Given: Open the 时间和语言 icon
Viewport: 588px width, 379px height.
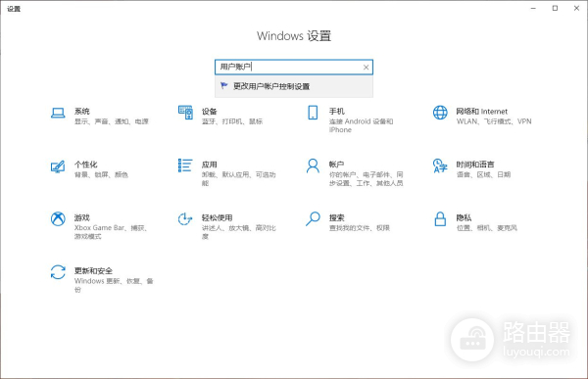Looking at the screenshot, I should click(x=440, y=166).
